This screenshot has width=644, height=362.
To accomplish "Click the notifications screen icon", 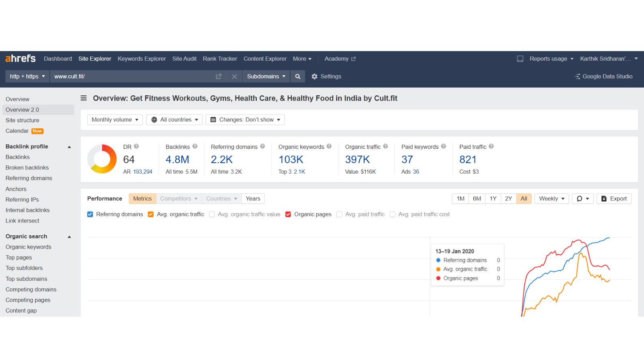I will (x=520, y=59).
